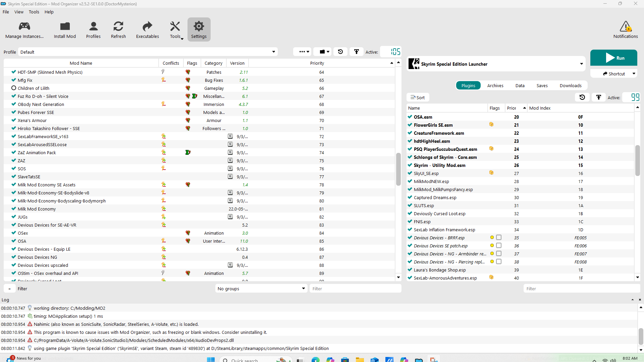This screenshot has width=644, height=362.
Task: Click the Refresh icon
Action: pos(118,26)
